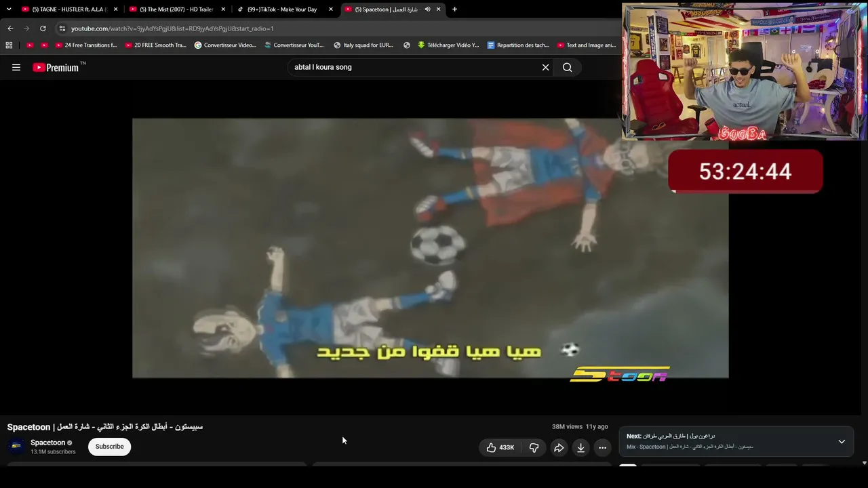Image resolution: width=868 pixels, height=488 pixels.
Task: Run search with the magnifier icon
Action: 568,67
